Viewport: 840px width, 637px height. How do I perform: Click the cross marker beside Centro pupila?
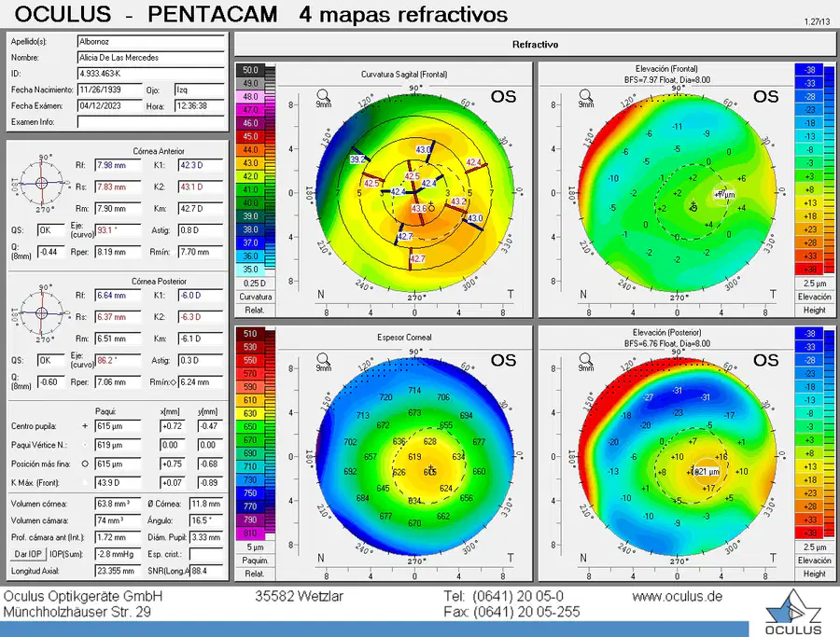(85, 426)
